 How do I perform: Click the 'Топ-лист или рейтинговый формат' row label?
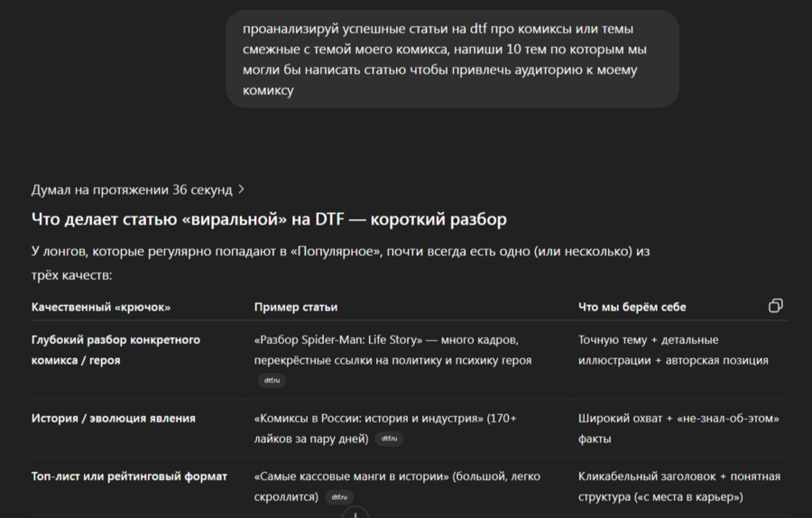129,476
